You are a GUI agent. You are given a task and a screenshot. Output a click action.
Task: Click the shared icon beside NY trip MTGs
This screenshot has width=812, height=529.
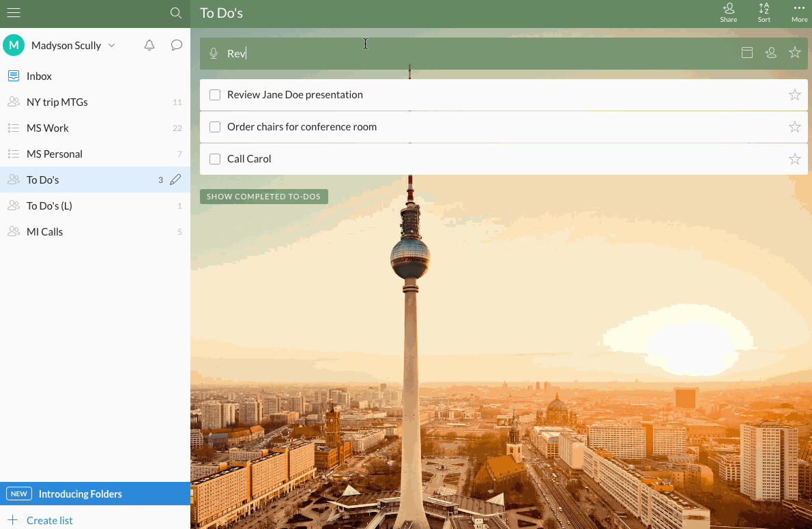tap(14, 102)
